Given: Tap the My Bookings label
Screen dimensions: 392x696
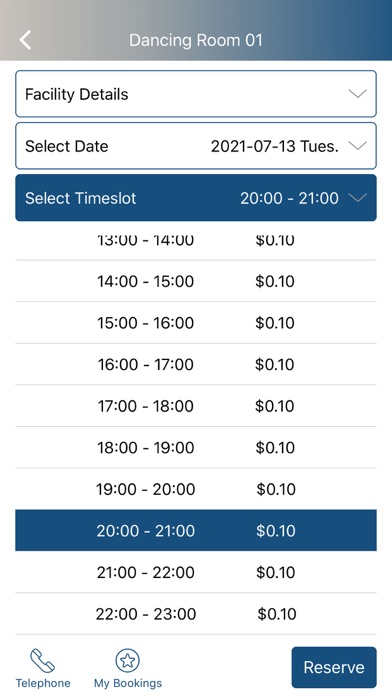Looking at the screenshot, I should coord(128,683).
